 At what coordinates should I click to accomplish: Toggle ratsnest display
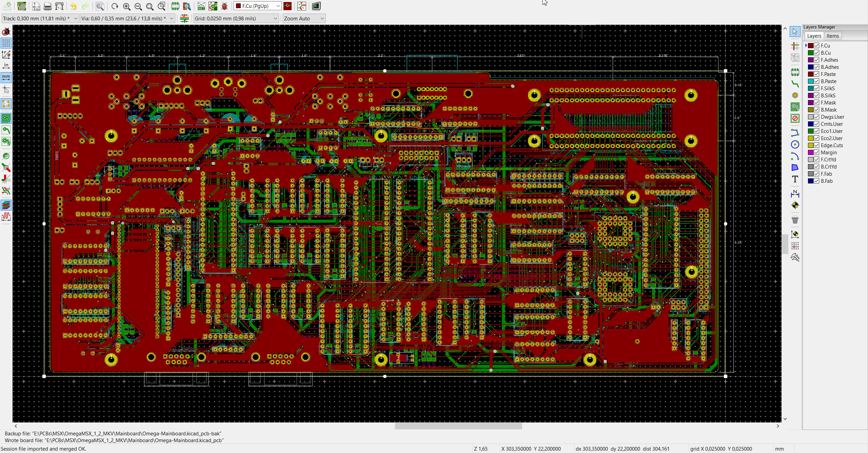pyautogui.click(x=6, y=103)
